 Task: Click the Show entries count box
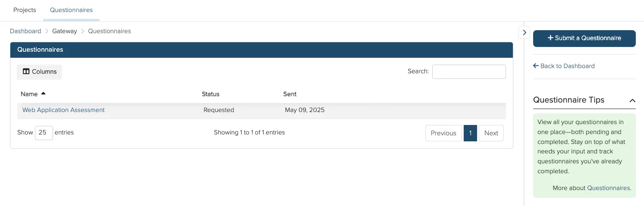tap(44, 133)
